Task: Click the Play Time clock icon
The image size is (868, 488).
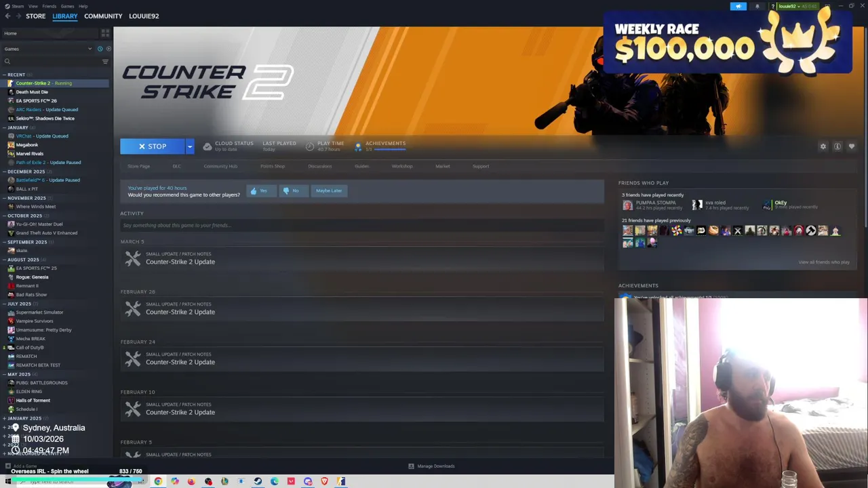Action: pos(310,146)
